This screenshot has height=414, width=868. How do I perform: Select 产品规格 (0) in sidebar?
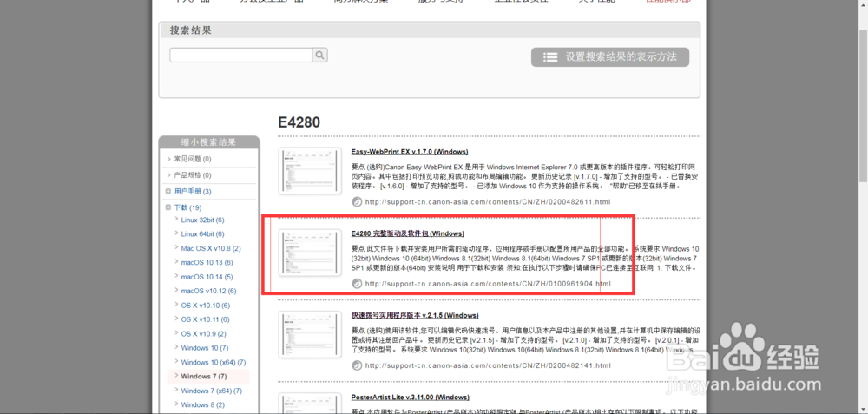point(193,175)
